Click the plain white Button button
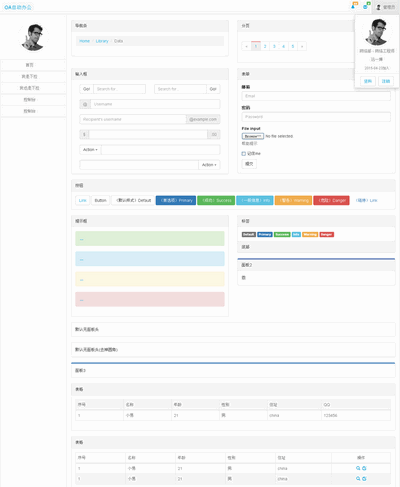The image size is (400, 487). [x=100, y=200]
